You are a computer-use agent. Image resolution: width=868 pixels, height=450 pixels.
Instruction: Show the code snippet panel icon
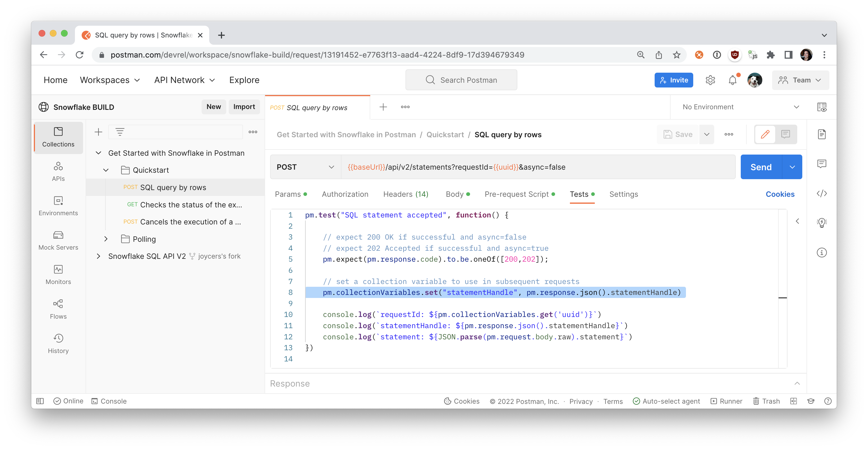[x=822, y=193]
